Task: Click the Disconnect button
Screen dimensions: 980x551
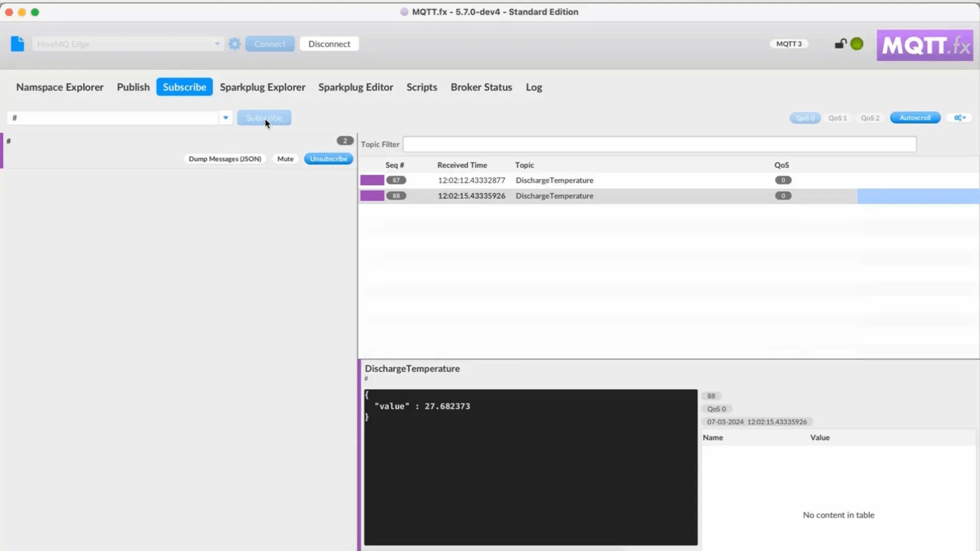Action: (x=329, y=44)
